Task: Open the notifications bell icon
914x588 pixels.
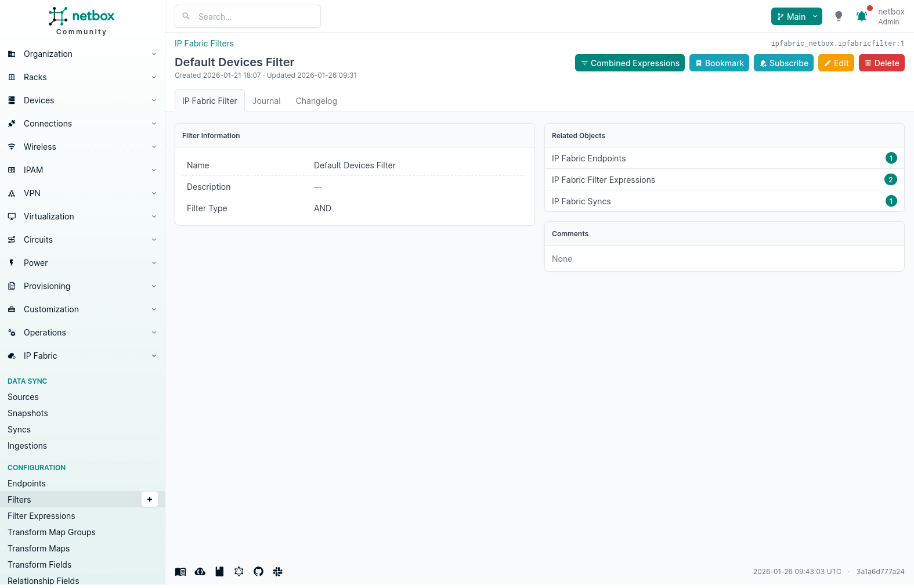Action: [862, 16]
